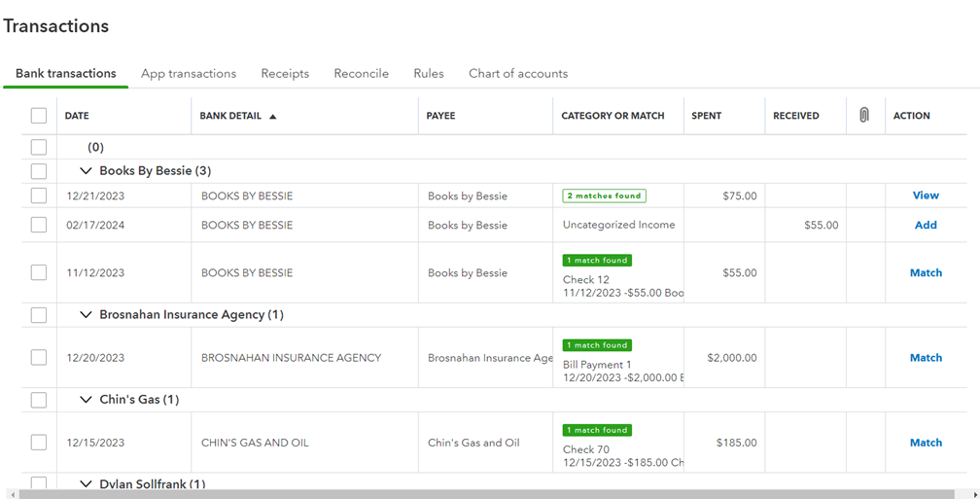Viewport: 980px width, 499px height.
Task: Click Match for the Brosnahan Bill Payment
Action: point(926,358)
